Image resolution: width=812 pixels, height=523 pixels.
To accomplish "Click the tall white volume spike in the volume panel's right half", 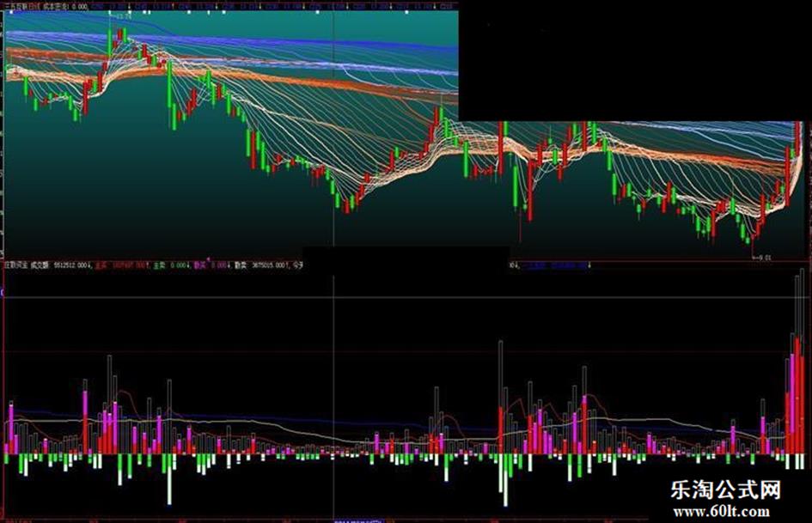I will click(x=501, y=397).
